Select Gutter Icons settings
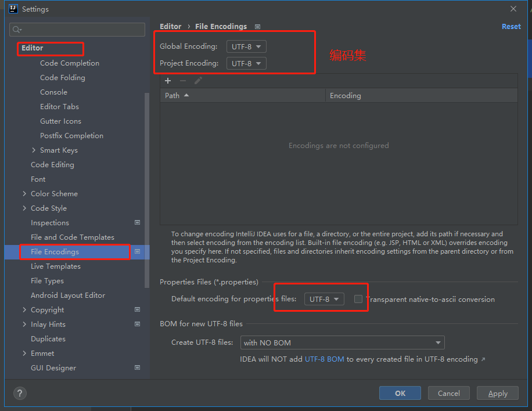Viewport: 532px width, 411px height. (x=60, y=121)
